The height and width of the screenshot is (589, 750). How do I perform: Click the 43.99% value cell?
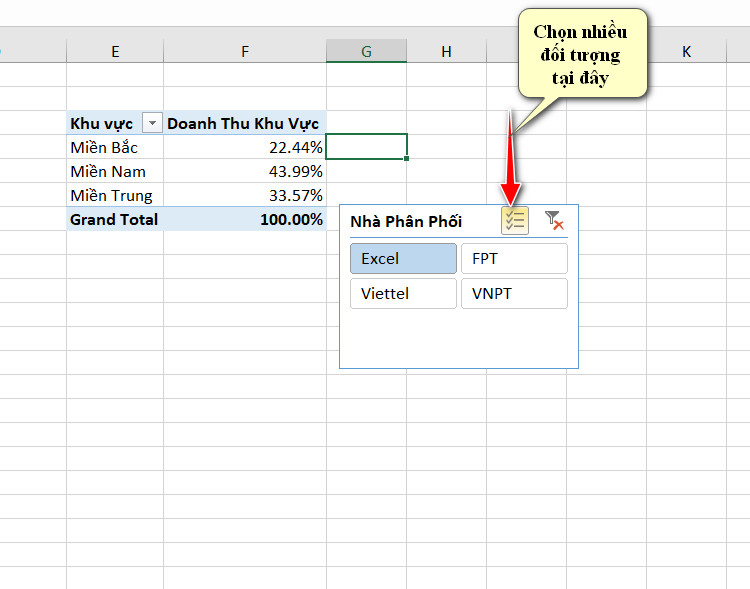(x=245, y=171)
